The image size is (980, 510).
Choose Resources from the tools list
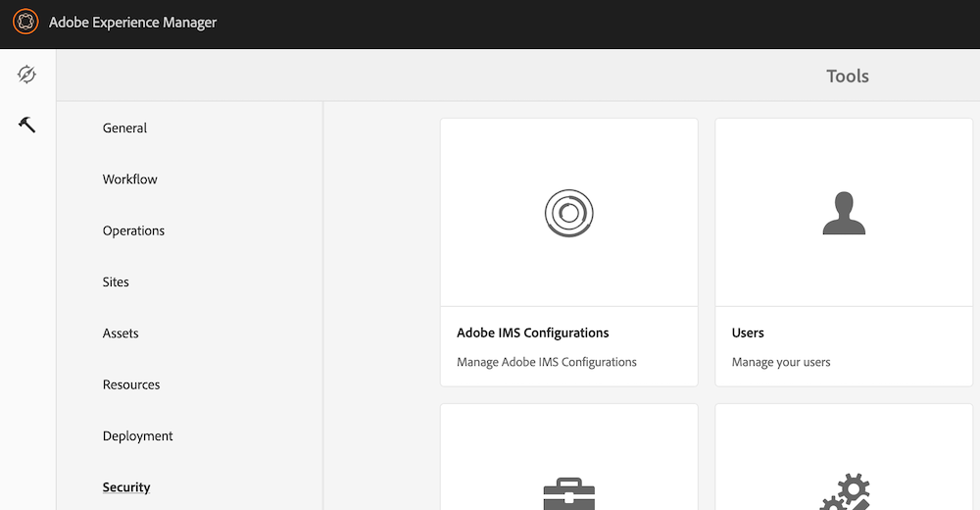131,384
